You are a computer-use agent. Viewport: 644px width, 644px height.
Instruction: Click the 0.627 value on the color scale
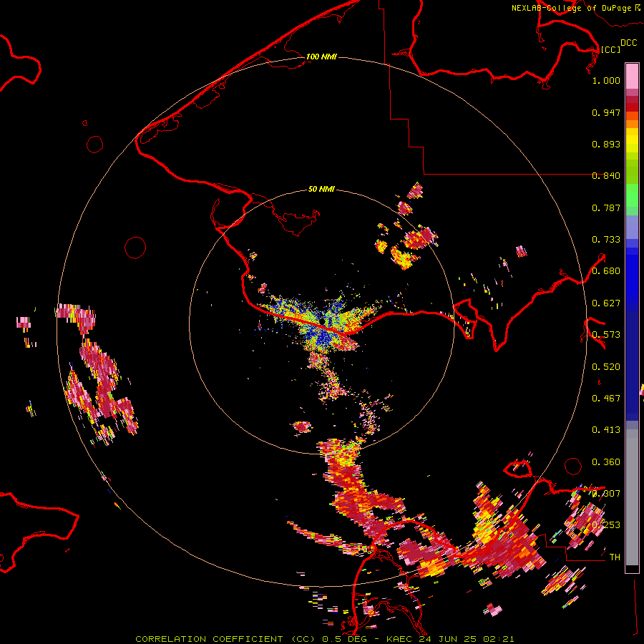point(606,303)
